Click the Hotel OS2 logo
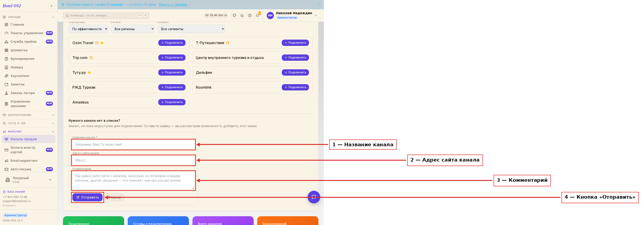Screen dimensions: 644x225 12,6
